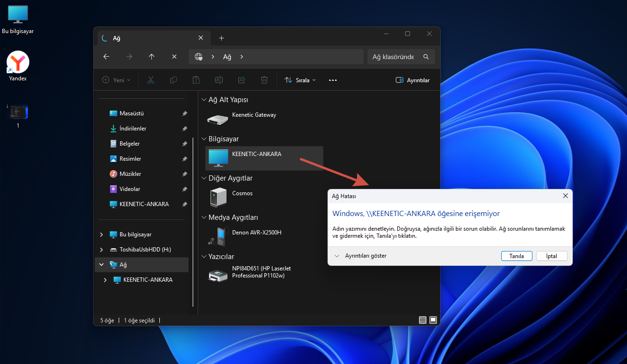
Task: Expand ToshibaUsbHDD (H:) tree node
Action: [102, 250]
